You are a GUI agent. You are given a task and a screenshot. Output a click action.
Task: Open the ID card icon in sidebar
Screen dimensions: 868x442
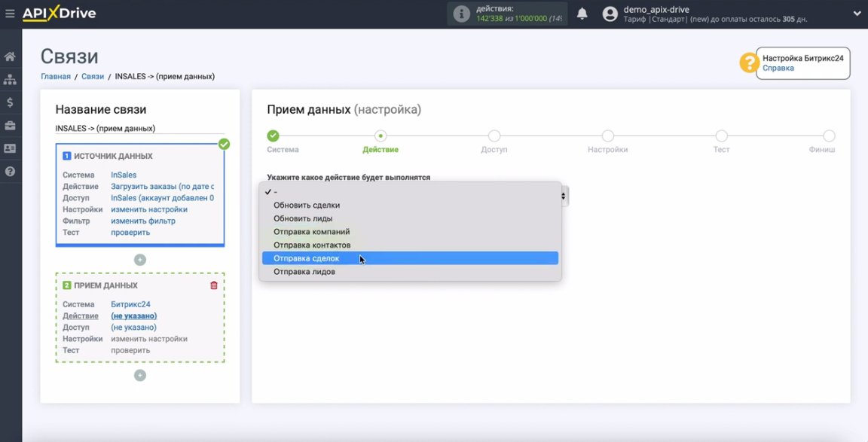(10, 148)
